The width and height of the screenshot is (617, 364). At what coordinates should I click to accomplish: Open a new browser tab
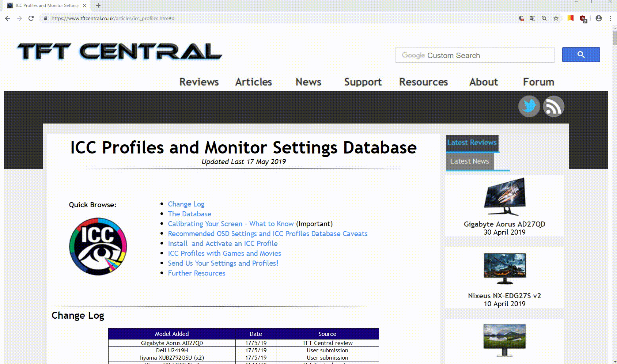coord(98,5)
